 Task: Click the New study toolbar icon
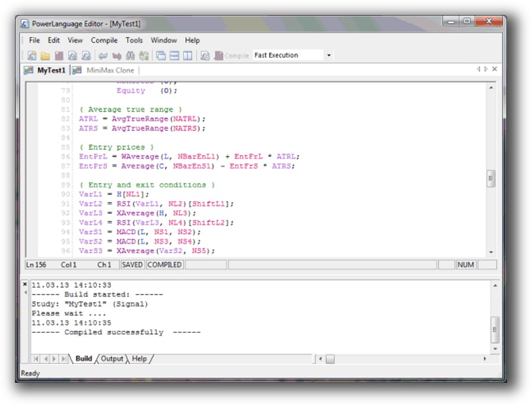32,56
